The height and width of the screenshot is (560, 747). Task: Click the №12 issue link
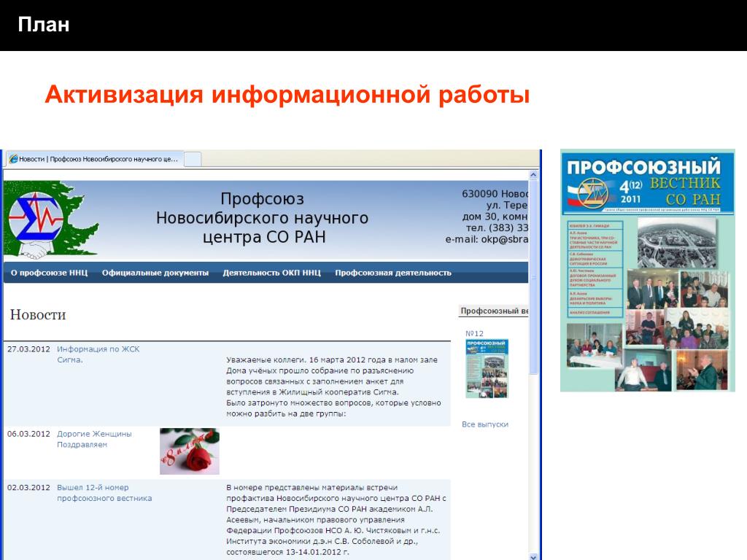474,333
